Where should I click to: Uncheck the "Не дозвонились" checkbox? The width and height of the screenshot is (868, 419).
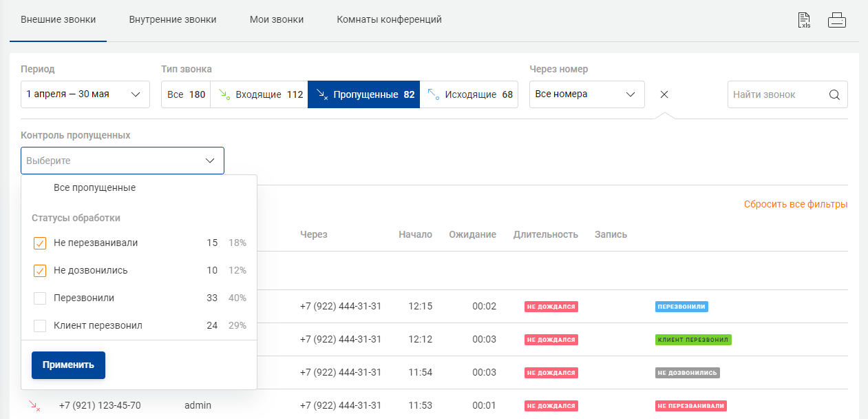(x=40, y=271)
